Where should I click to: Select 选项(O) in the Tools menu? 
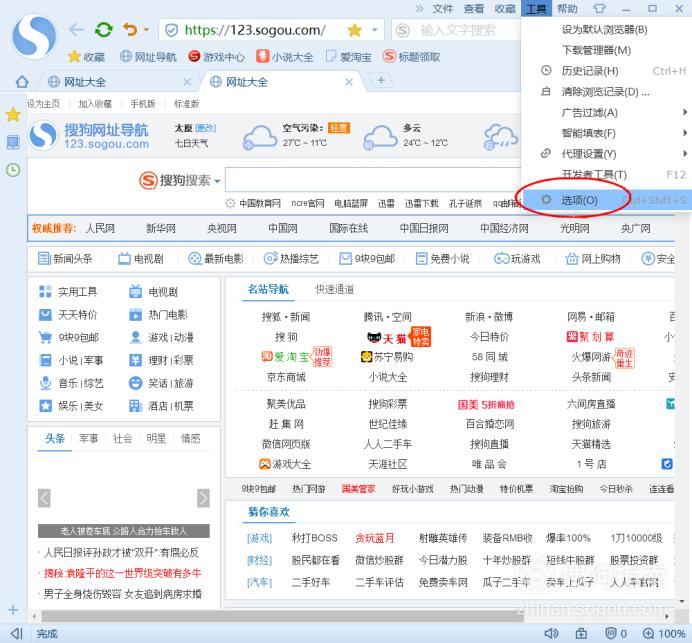[x=605, y=200]
